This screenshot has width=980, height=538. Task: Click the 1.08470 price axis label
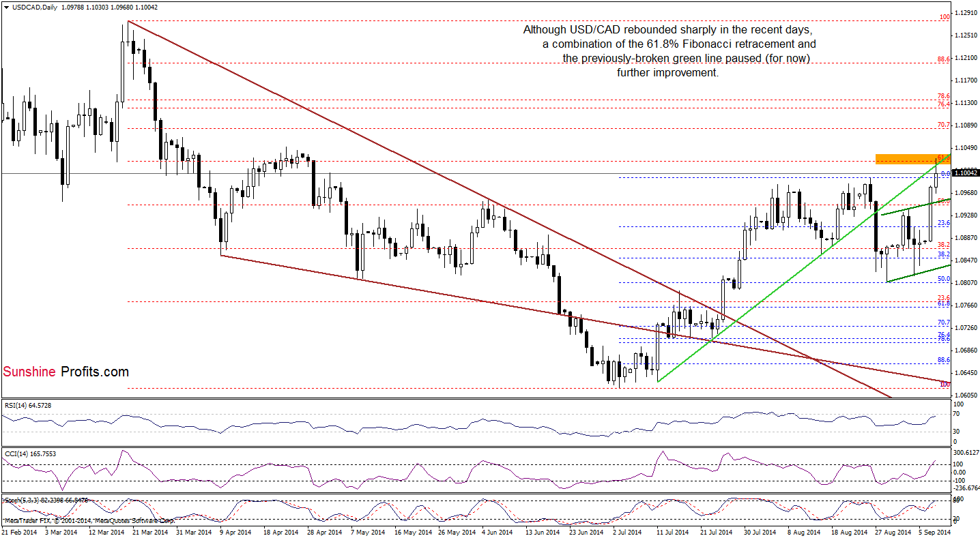(x=965, y=260)
